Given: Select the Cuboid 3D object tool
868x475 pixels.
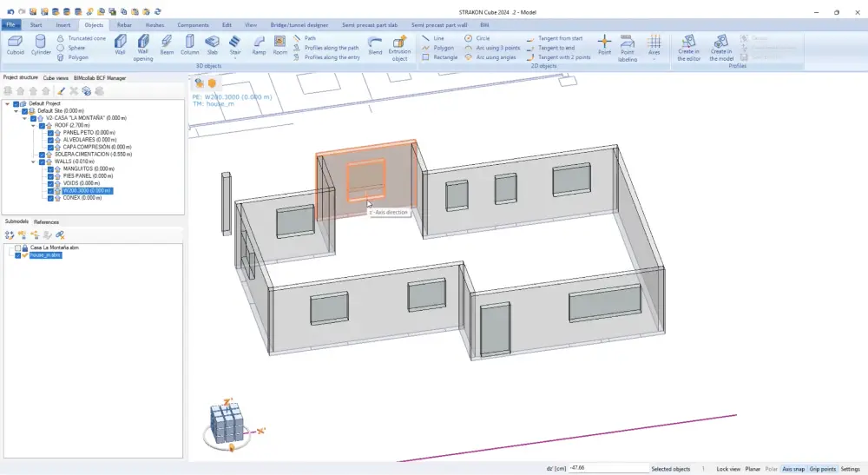Looking at the screenshot, I should [x=15, y=45].
